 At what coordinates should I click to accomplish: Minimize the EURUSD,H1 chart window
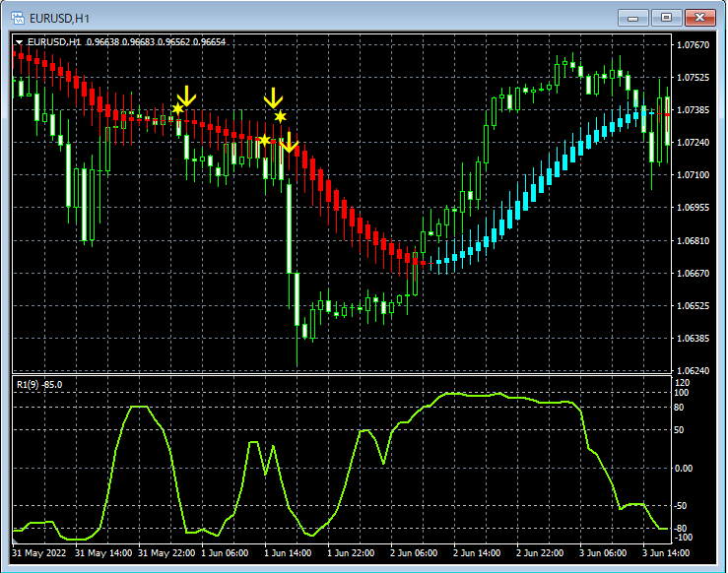coord(632,18)
